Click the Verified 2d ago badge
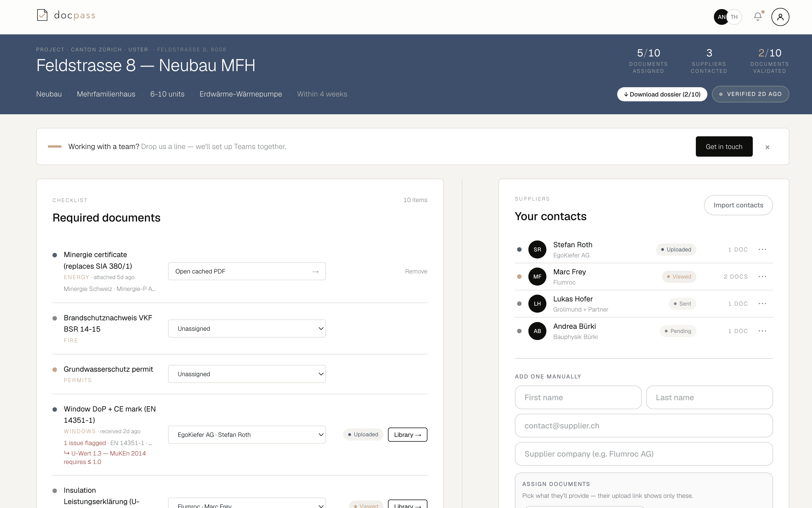812x508 pixels. (x=750, y=94)
